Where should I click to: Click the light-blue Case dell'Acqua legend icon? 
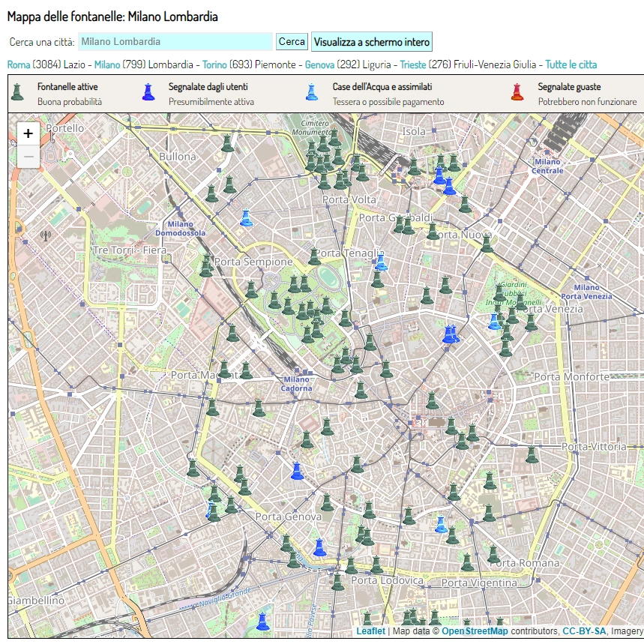(312, 92)
